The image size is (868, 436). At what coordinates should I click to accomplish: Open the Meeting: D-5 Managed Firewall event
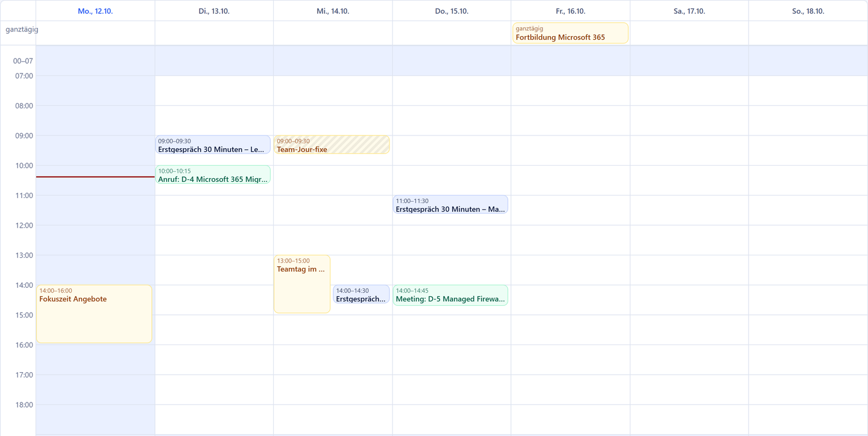pos(450,295)
